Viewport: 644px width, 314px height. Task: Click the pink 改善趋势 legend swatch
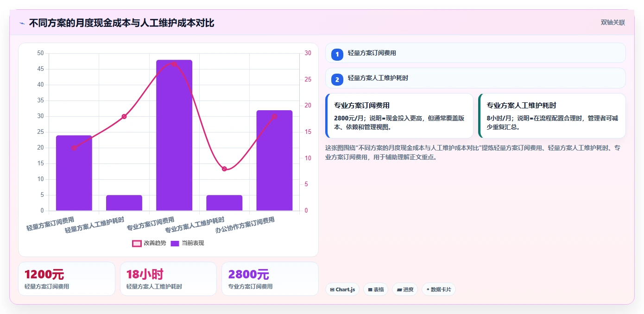pyautogui.click(x=137, y=243)
